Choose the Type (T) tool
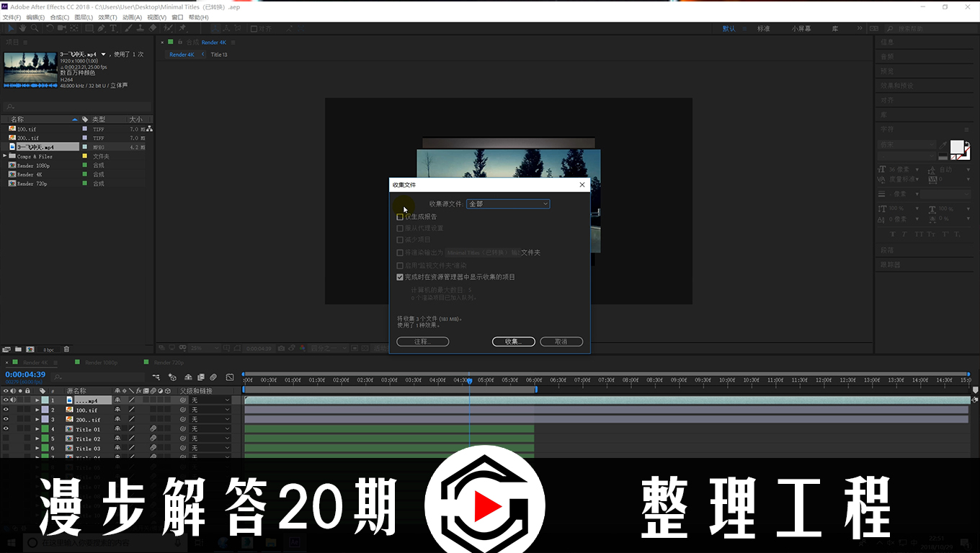The image size is (980, 553). (x=115, y=28)
